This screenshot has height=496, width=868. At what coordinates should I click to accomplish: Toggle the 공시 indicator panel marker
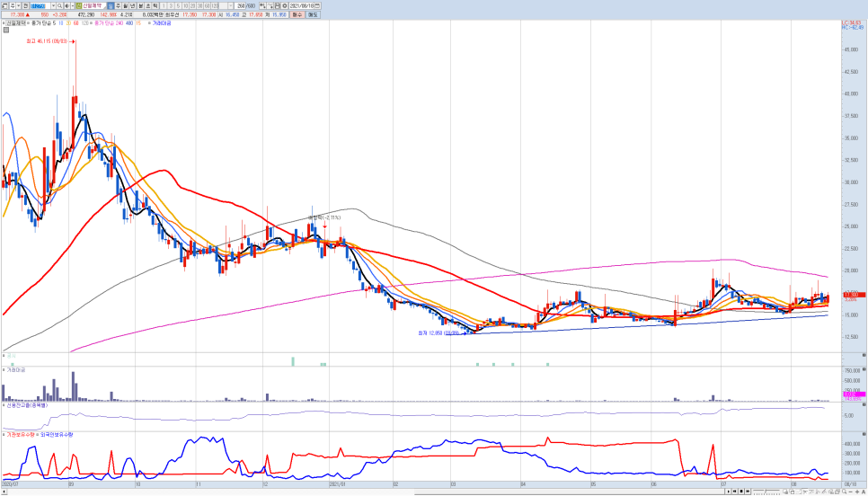(x=4, y=356)
